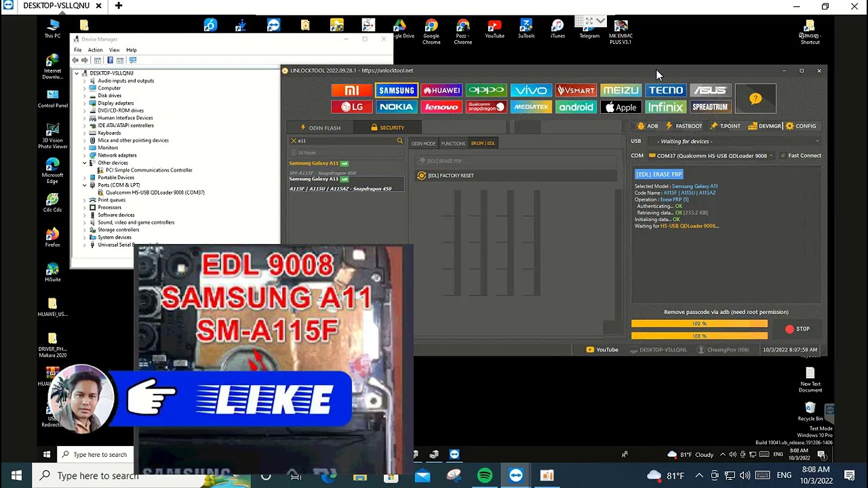
Task: Select the OPPO brand logo
Action: tap(486, 90)
